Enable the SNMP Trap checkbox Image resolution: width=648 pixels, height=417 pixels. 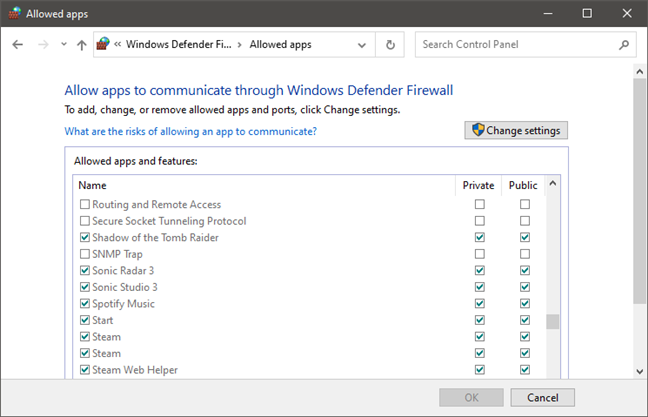coord(85,254)
